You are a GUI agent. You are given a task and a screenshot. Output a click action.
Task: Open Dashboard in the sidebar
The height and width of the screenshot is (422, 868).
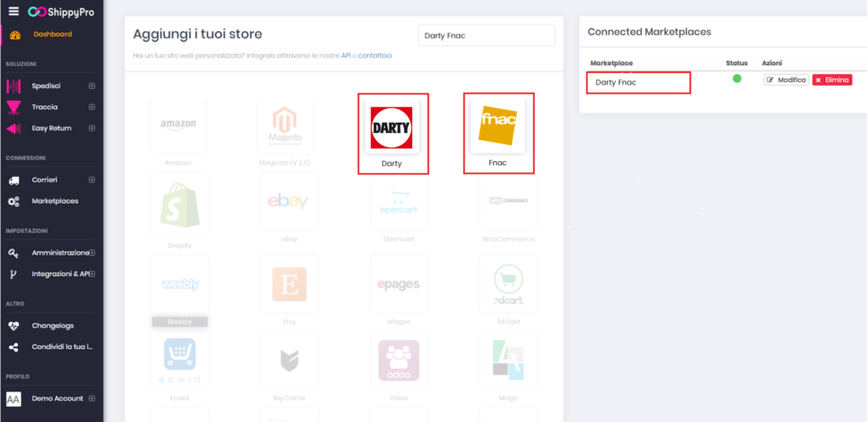point(53,34)
